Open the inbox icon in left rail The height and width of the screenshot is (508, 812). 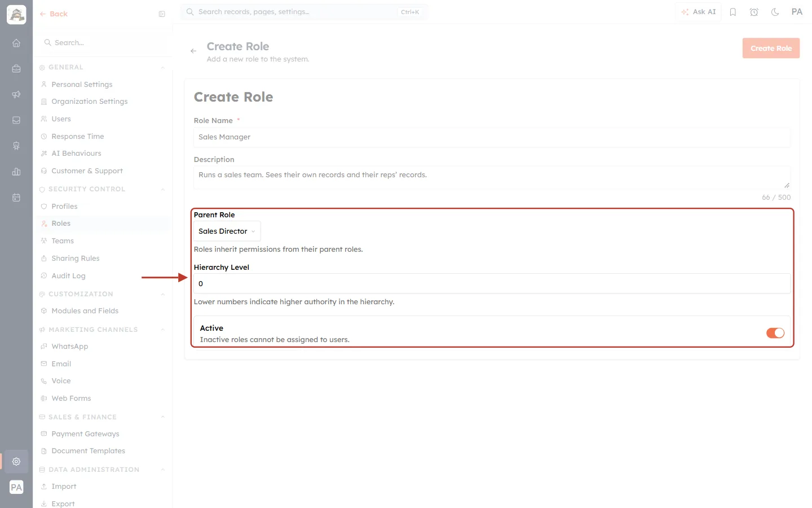pos(16,120)
